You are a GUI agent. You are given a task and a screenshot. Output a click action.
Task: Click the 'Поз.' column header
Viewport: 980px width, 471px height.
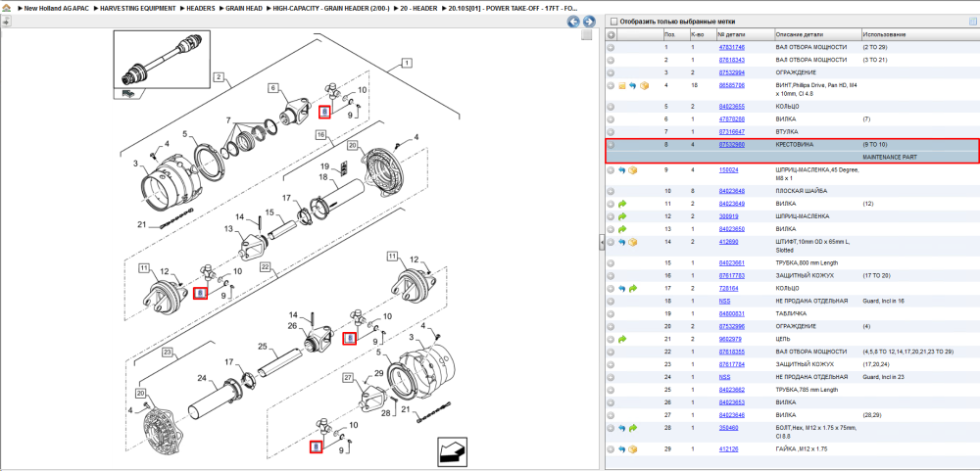pyautogui.click(x=675, y=35)
